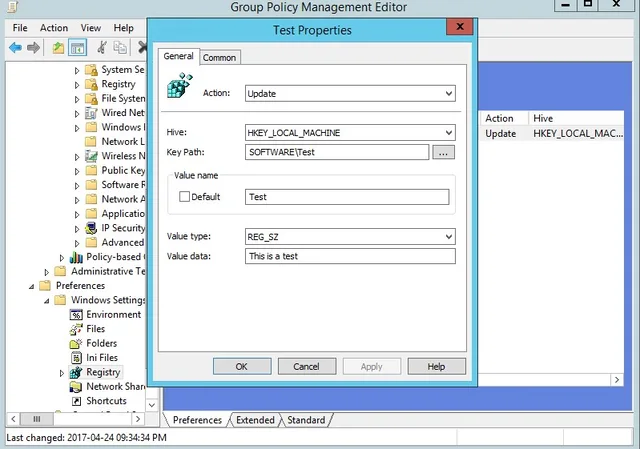
Task: Enable the Default value name checkbox
Action: point(184,197)
